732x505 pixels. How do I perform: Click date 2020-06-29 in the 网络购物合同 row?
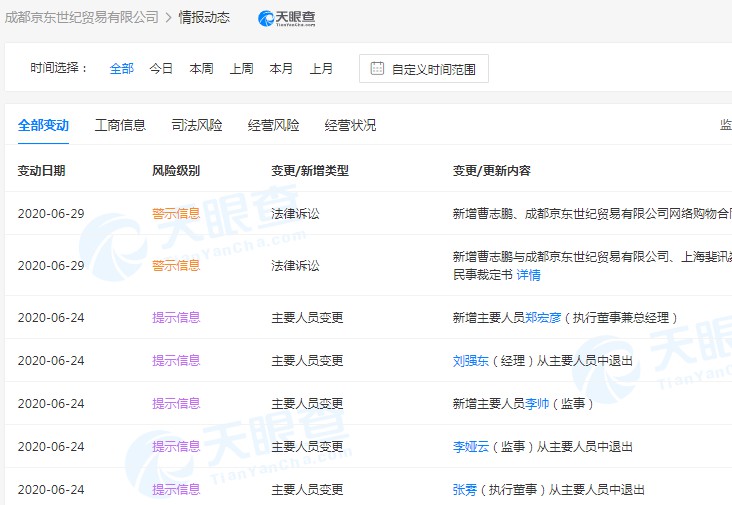coord(51,214)
